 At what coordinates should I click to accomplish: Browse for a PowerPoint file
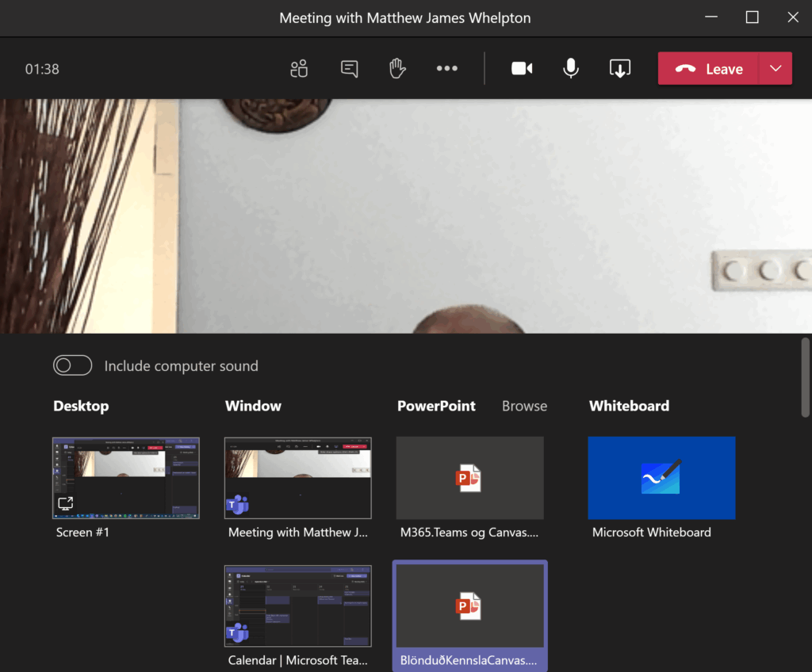point(524,406)
